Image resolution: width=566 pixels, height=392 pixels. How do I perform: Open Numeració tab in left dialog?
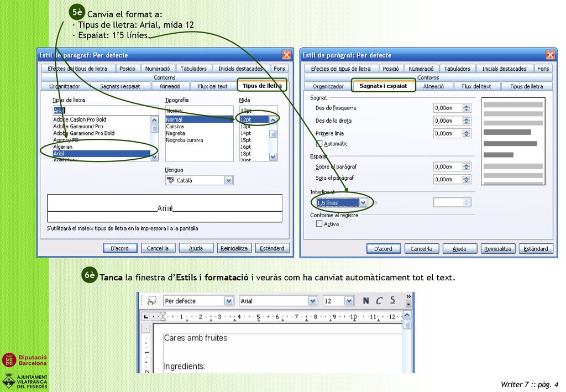click(158, 69)
